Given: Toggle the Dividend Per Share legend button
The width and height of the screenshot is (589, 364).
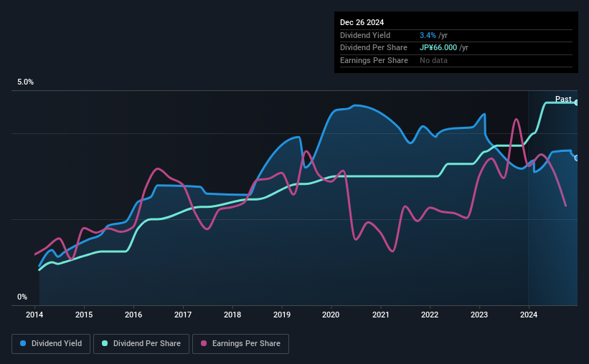Looking at the screenshot, I should tap(141, 343).
